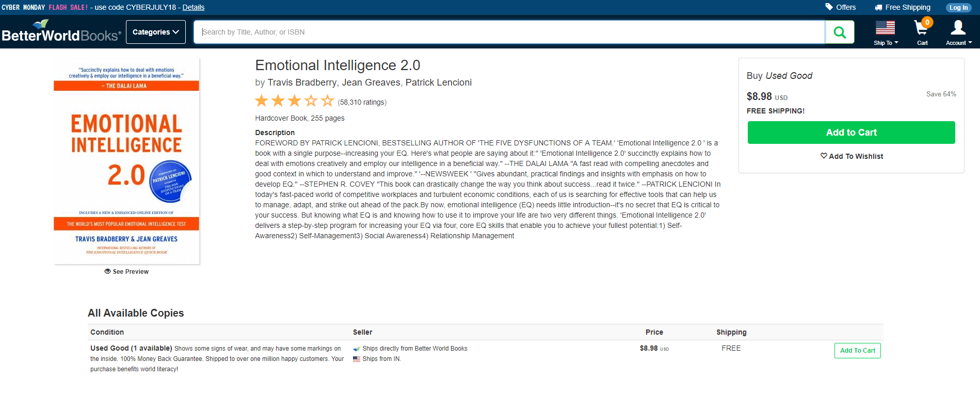Focus the title, author, or ISBN search field

[509, 32]
